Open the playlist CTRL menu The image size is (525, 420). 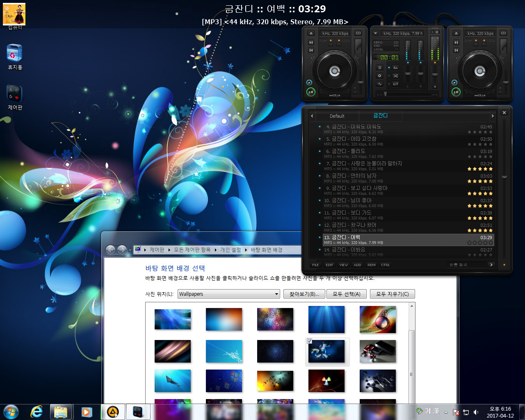(386, 265)
